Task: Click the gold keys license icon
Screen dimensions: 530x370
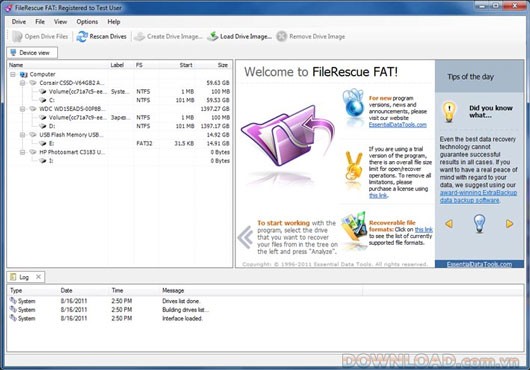Action: pos(354,166)
